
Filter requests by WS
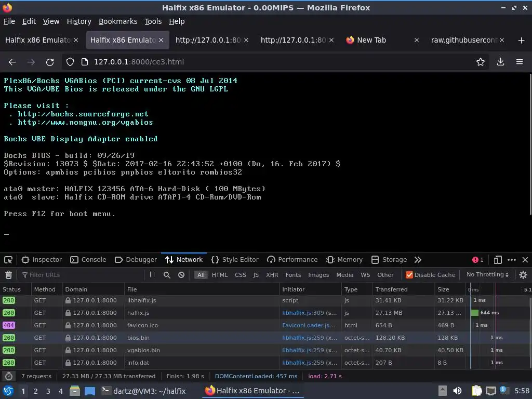365,275
